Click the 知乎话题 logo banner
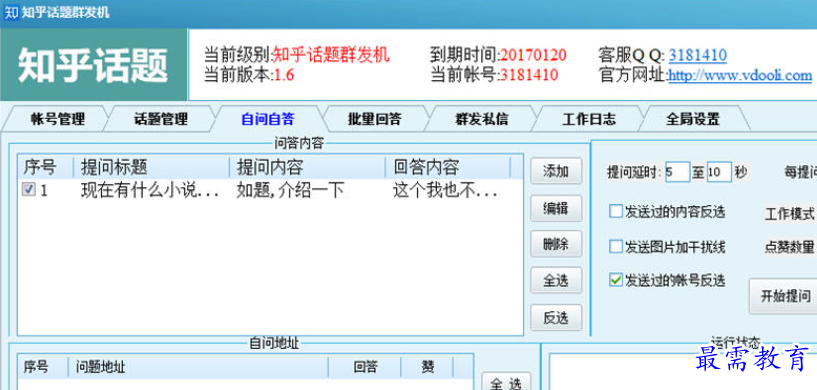Screen dimensions: 817x390 coord(93,65)
